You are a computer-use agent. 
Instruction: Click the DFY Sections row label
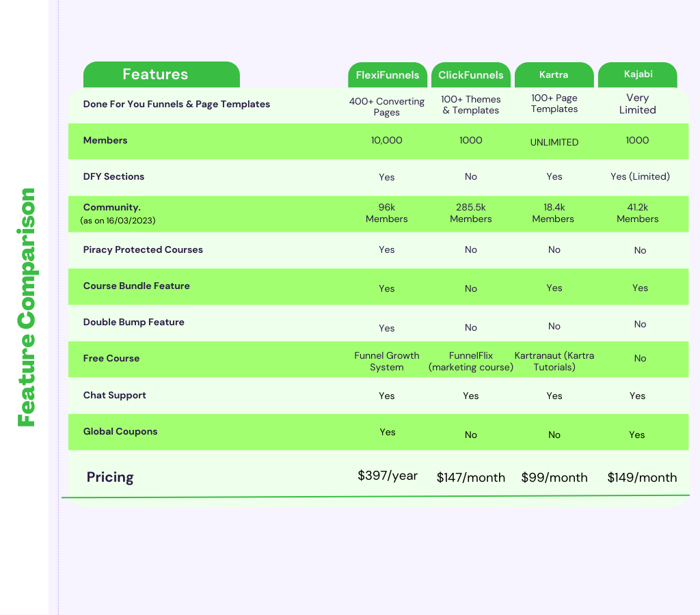point(114,176)
